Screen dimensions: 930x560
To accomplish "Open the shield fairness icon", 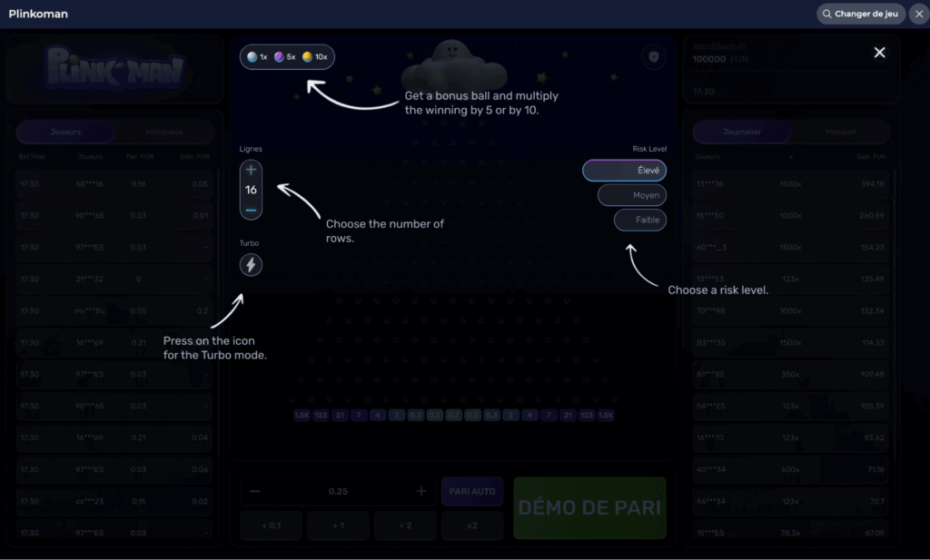I will click(x=654, y=57).
